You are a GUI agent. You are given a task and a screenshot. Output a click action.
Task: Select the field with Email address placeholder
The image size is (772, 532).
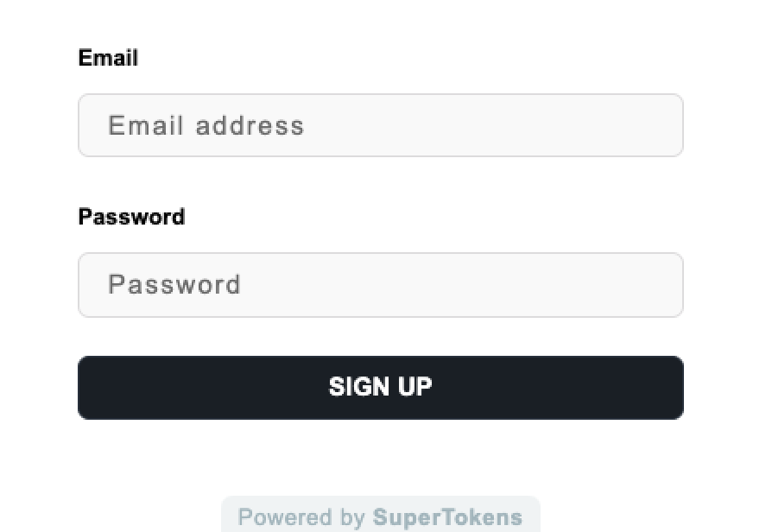click(x=380, y=125)
